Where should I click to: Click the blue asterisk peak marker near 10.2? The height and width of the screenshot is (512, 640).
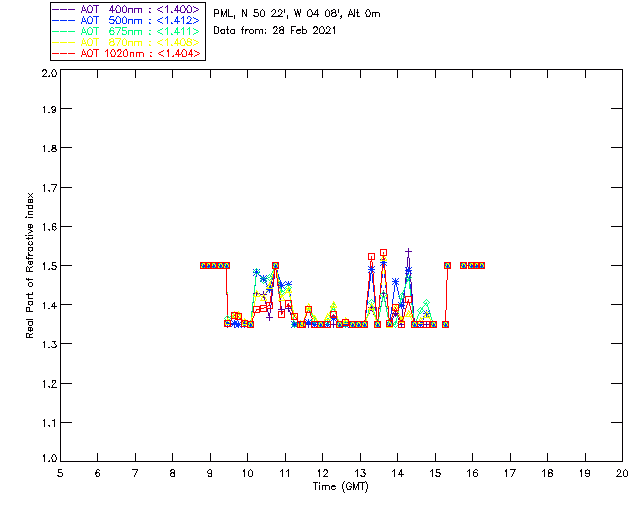point(256,272)
